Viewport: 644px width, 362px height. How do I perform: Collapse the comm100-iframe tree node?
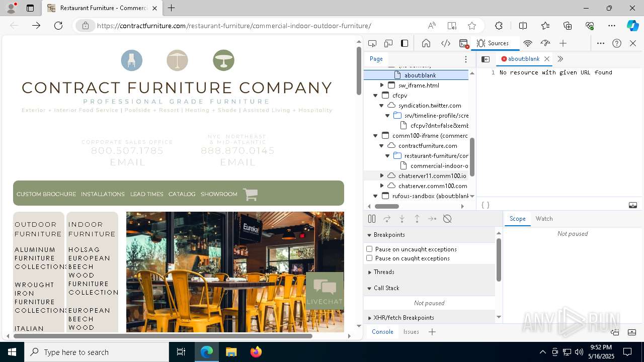click(x=376, y=135)
